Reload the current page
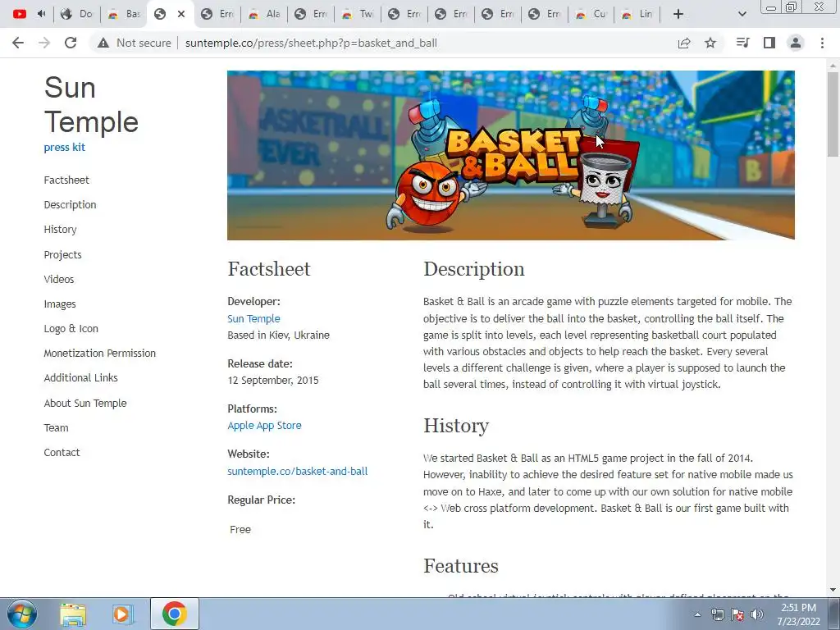Screen dimensions: 840x630 point(71,43)
